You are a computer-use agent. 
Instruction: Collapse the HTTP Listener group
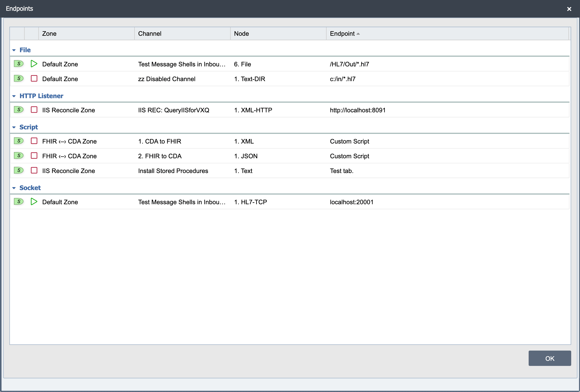tap(14, 96)
